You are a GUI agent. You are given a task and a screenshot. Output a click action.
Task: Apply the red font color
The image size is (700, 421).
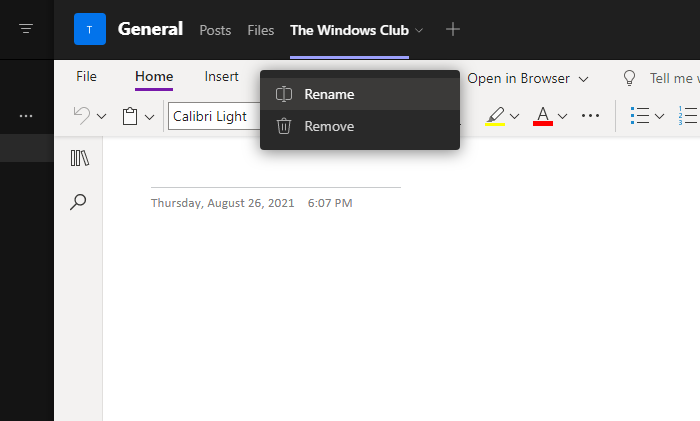click(543, 116)
